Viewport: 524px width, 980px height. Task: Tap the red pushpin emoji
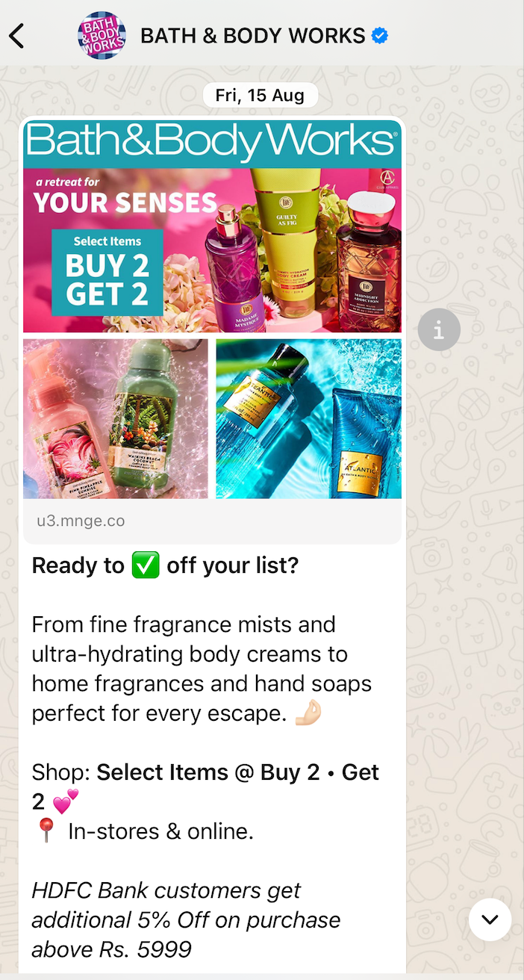click(x=46, y=831)
